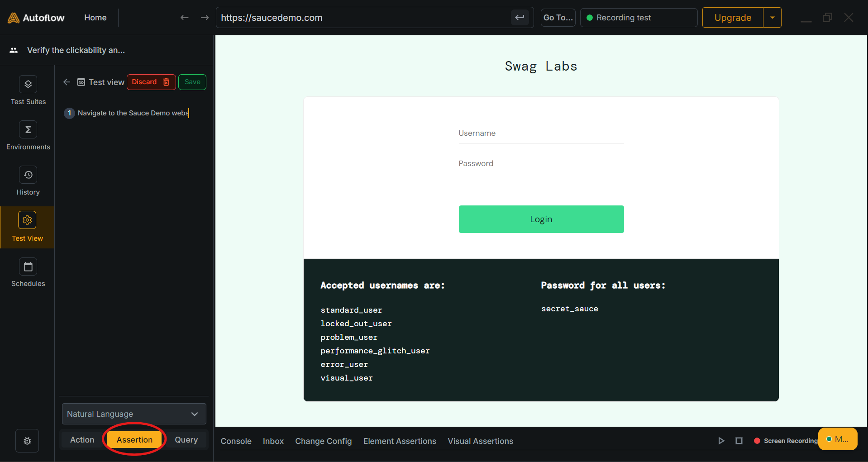Click the Go To... button
The image size is (868, 462).
coord(558,18)
